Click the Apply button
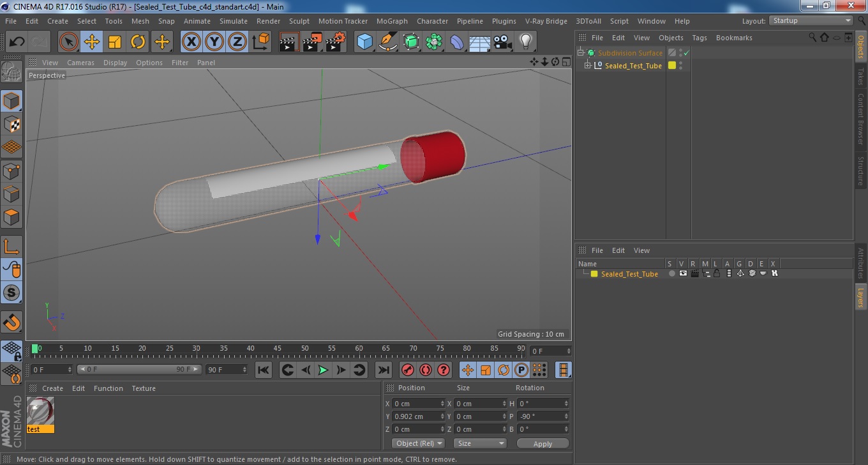Image resolution: width=868 pixels, height=465 pixels. coord(542,443)
